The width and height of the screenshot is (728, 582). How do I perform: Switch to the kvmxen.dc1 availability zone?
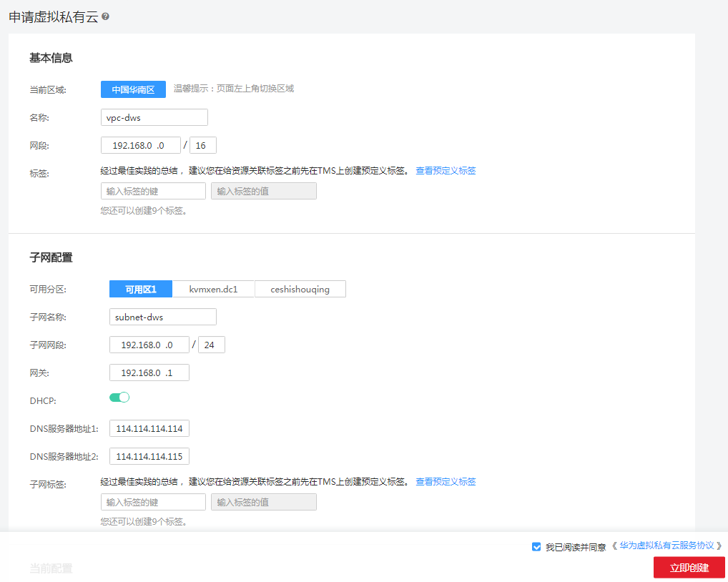[213, 289]
